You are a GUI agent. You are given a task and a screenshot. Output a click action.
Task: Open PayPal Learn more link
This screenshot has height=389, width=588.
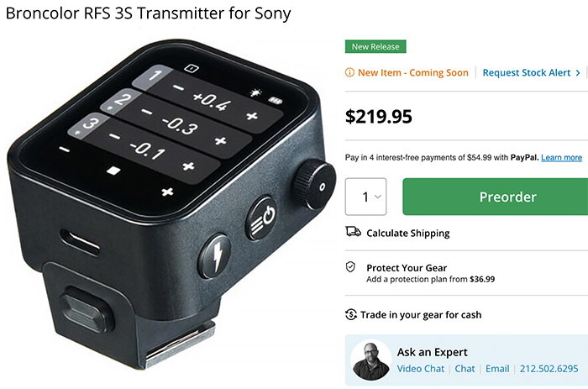561,158
